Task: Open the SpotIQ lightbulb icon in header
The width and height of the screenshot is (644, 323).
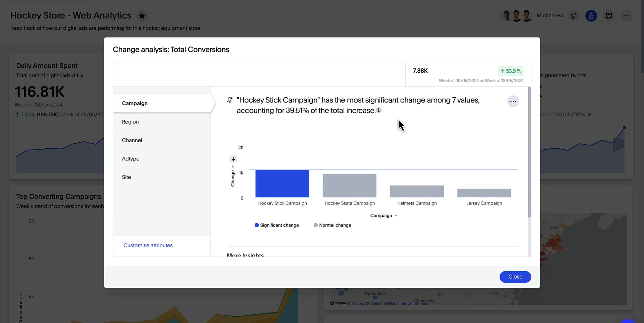Action: [573, 16]
